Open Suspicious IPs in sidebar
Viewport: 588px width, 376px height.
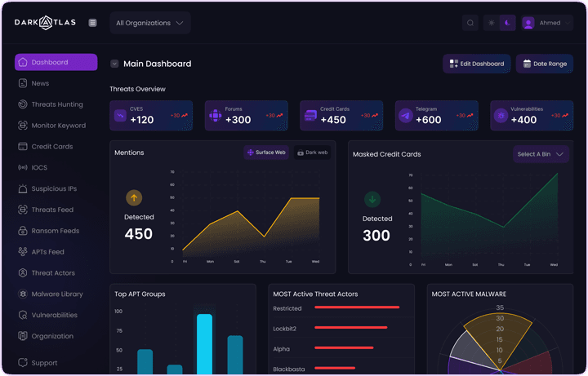54,189
